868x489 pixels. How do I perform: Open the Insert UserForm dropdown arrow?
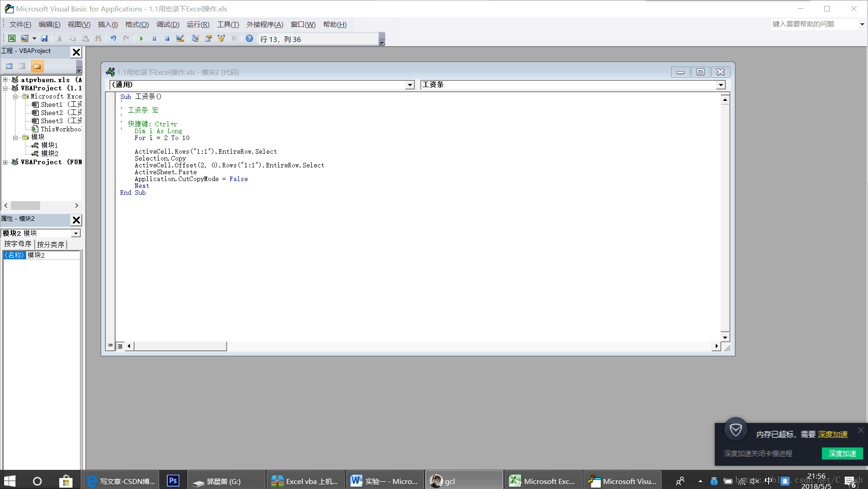34,39
